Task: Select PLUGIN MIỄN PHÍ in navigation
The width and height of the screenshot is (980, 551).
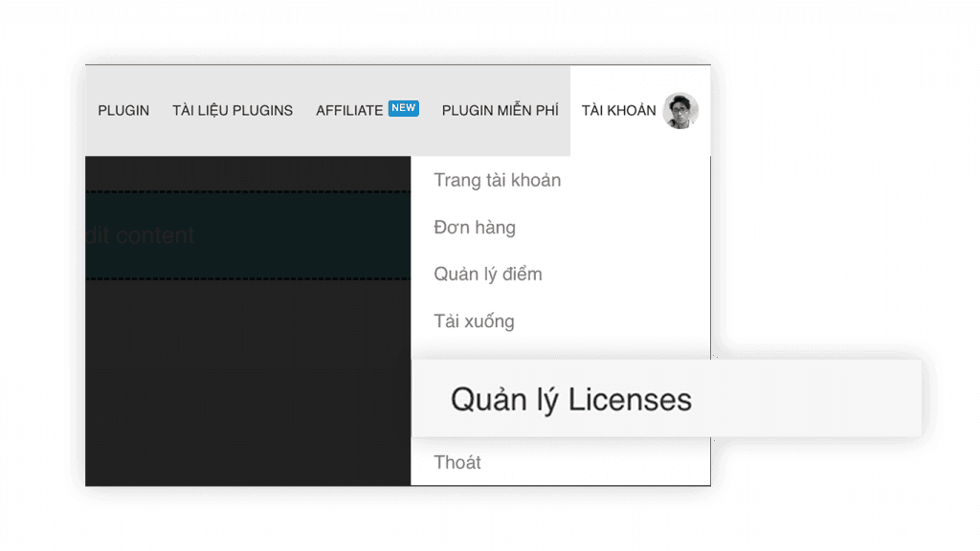Action: 500,111
